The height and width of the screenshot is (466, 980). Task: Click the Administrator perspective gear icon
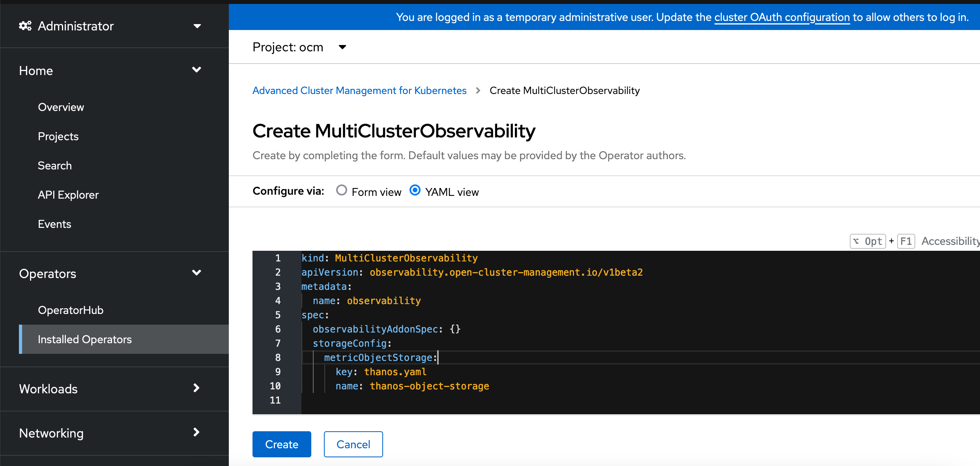[x=25, y=25]
